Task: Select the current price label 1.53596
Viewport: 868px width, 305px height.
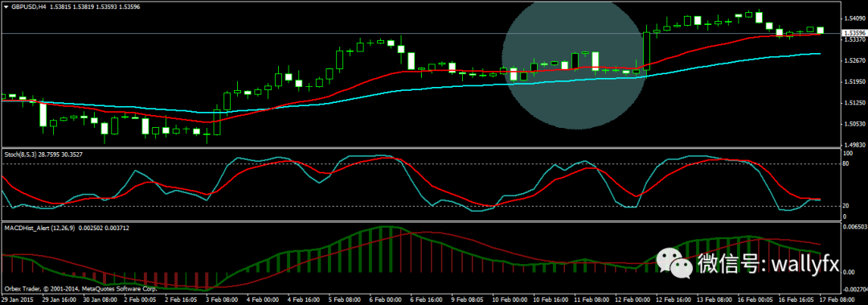Action: point(853,34)
